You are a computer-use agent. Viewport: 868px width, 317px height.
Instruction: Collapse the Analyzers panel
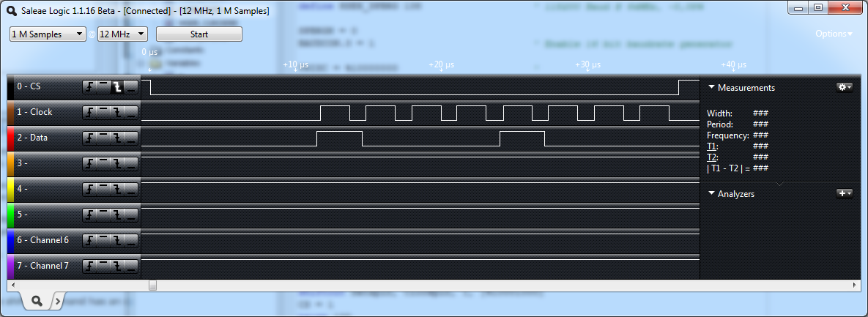[x=711, y=194]
